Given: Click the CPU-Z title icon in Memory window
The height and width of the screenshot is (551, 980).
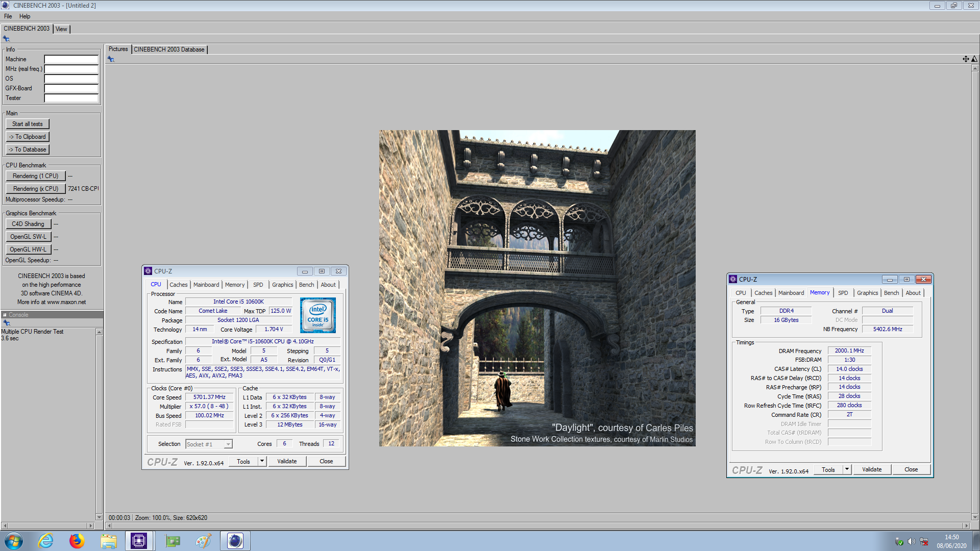Looking at the screenshot, I should pos(733,279).
